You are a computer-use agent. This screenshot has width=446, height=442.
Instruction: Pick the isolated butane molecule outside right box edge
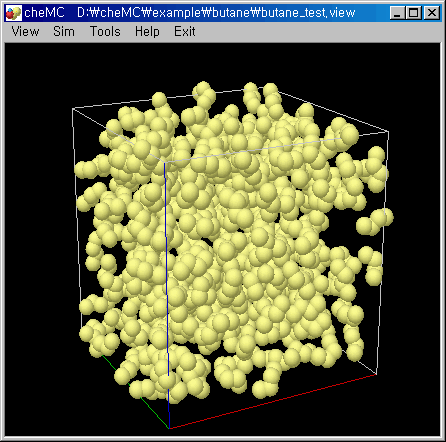[x=375, y=221]
